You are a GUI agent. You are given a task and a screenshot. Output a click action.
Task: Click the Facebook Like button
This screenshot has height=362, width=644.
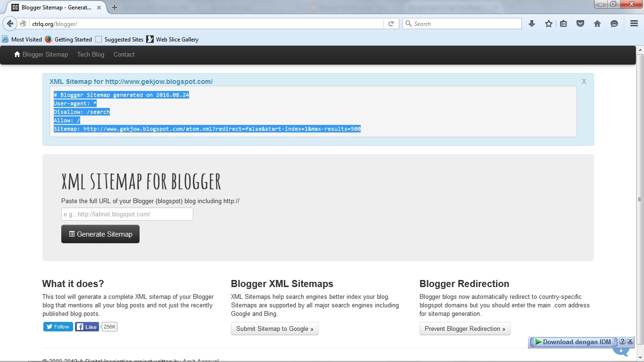coord(87,327)
